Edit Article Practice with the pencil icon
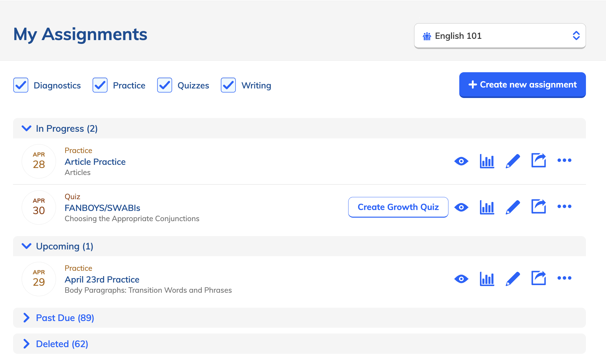The height and width of the screenshot is (364, 606). click(513, 161)
